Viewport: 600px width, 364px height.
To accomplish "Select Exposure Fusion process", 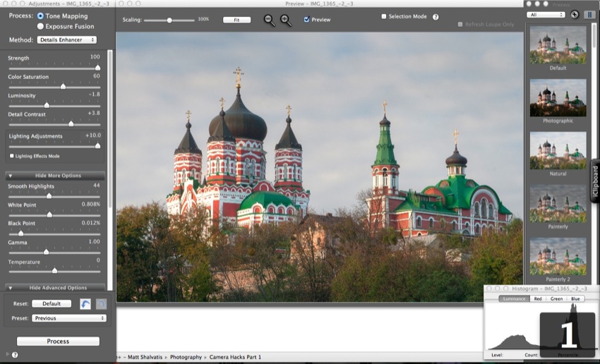I will [40, 26].
